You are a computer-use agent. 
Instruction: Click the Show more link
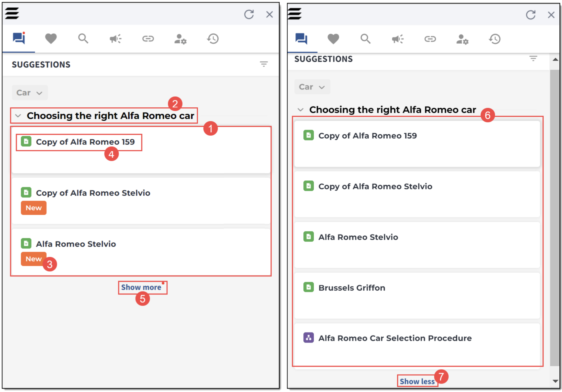(x=141, y=287)
